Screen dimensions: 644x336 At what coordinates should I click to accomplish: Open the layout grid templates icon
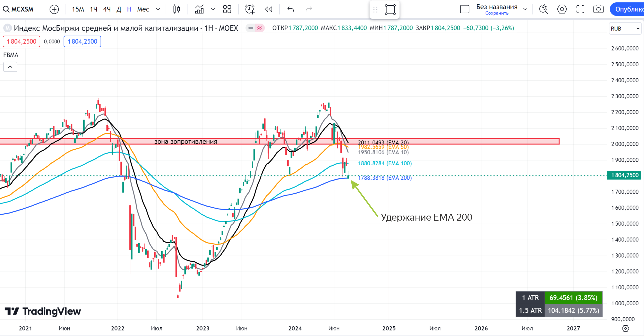227,9
